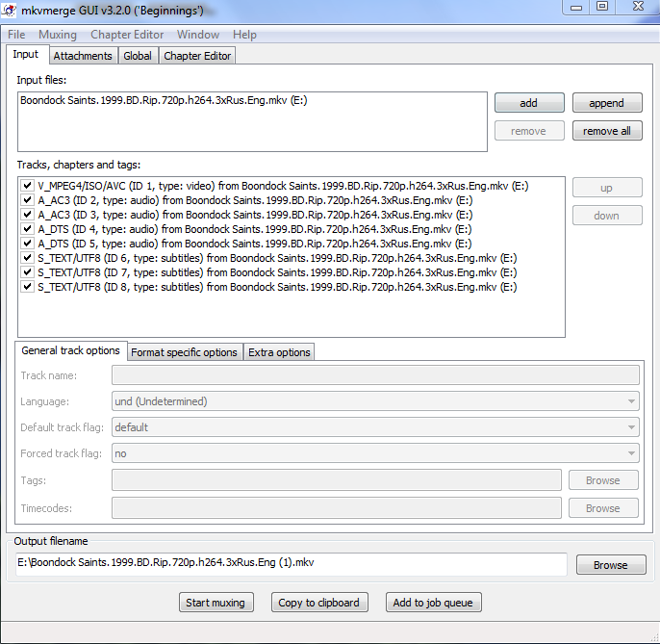Click the add input file button

pyautogui.click(x=529, y=103)
